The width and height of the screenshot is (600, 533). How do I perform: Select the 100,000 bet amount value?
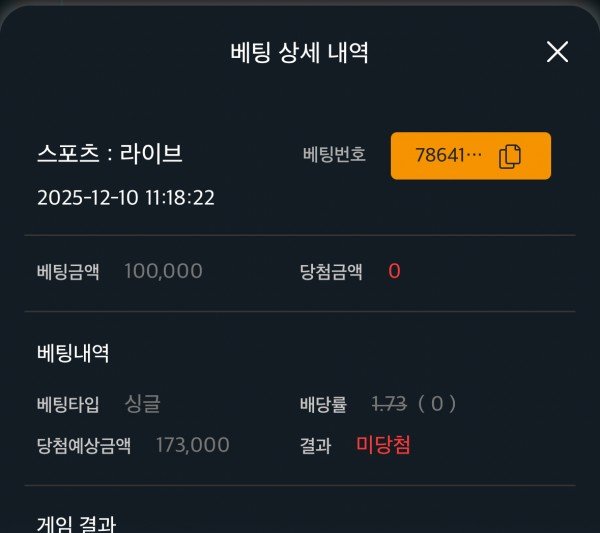coord(163,271)
